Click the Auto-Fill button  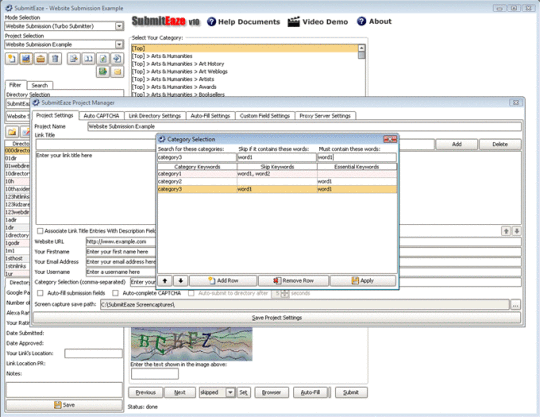click(x=310, y=393)
